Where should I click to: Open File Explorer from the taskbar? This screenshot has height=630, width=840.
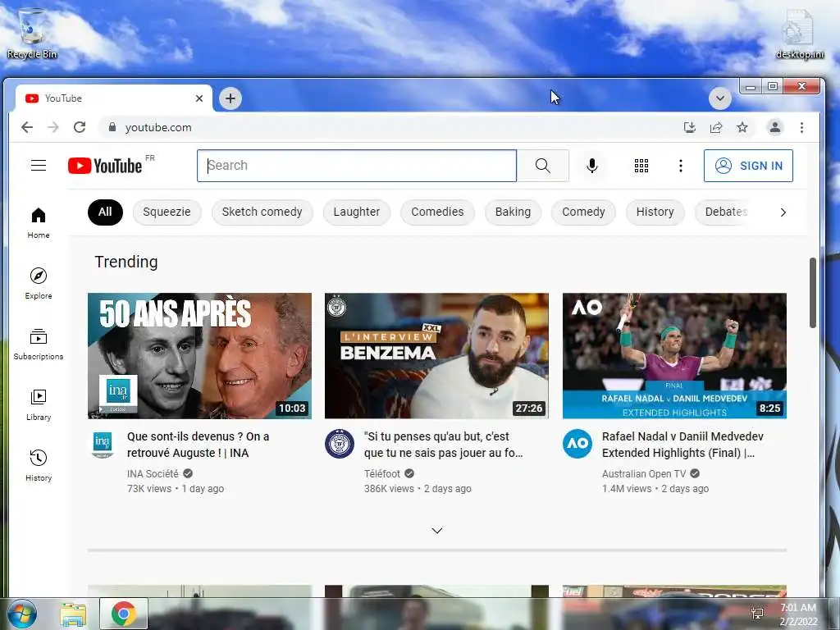[73, 614]
